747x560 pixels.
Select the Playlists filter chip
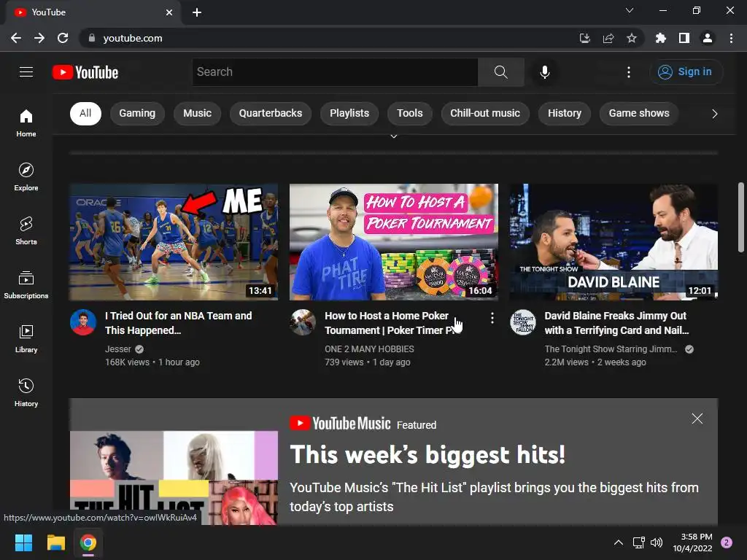349,113
